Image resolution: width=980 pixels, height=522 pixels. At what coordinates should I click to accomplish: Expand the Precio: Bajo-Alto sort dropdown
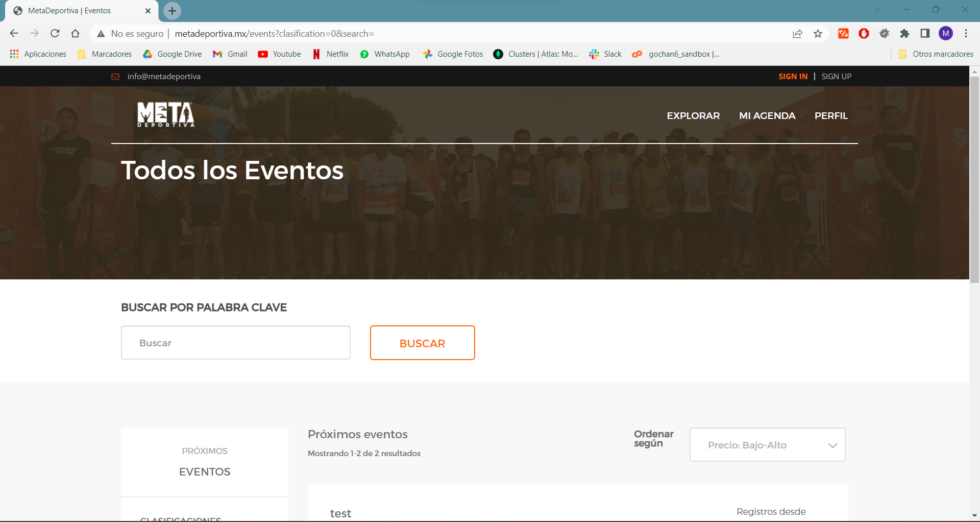(767, 445)
